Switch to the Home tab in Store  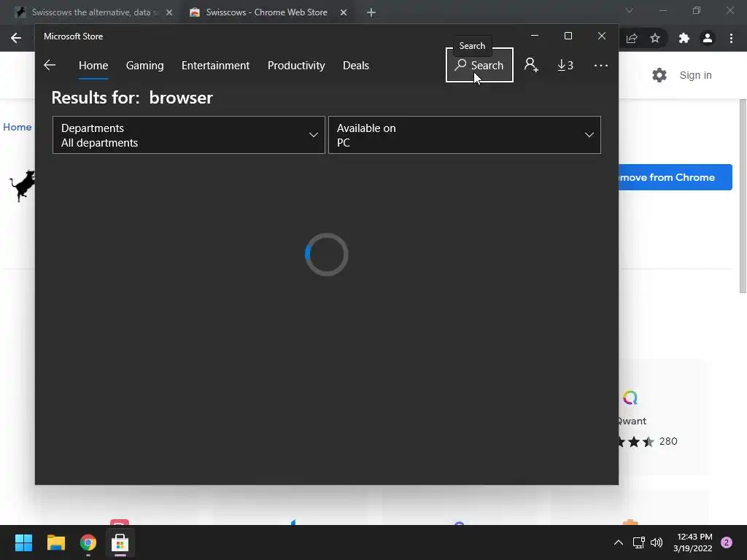(93, 65)
